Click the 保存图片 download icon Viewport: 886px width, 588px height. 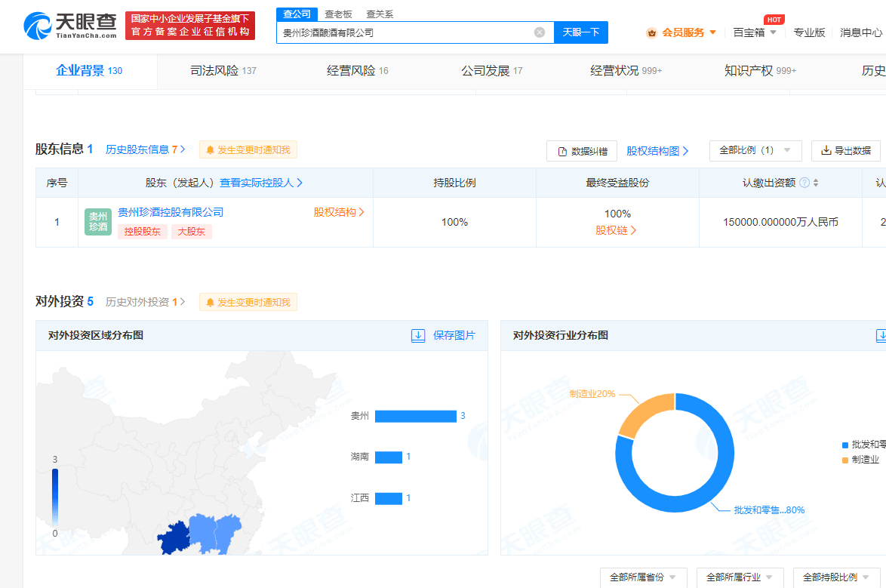[418, 335]
